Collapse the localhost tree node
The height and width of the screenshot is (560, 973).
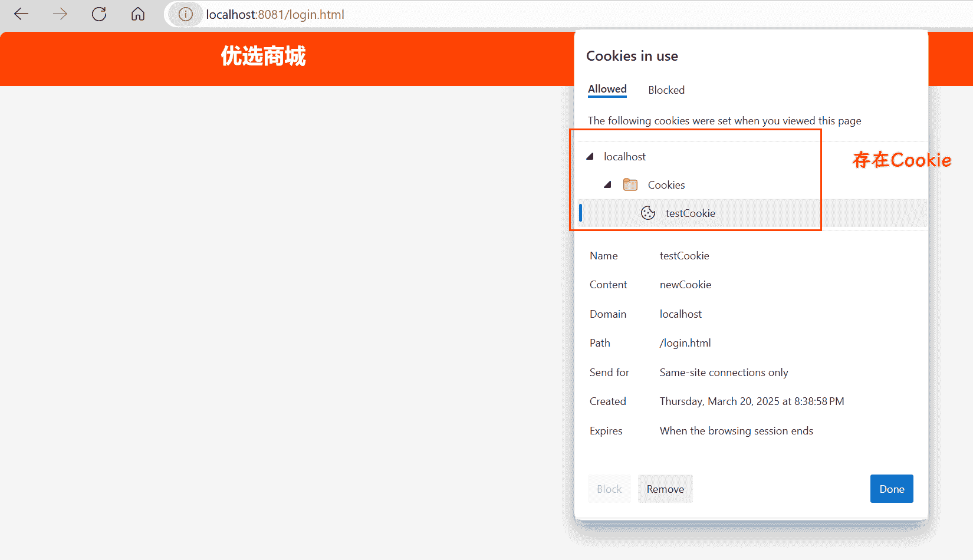[590, 156]
